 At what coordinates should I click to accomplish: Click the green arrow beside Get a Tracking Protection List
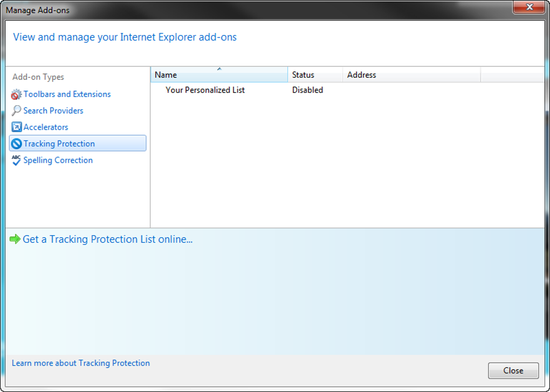[15, 239]
